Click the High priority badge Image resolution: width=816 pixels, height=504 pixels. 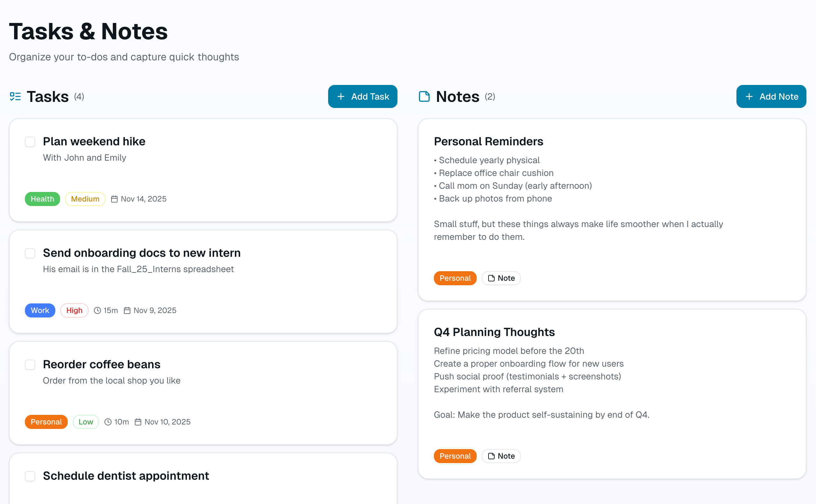(x=74, y=311)
